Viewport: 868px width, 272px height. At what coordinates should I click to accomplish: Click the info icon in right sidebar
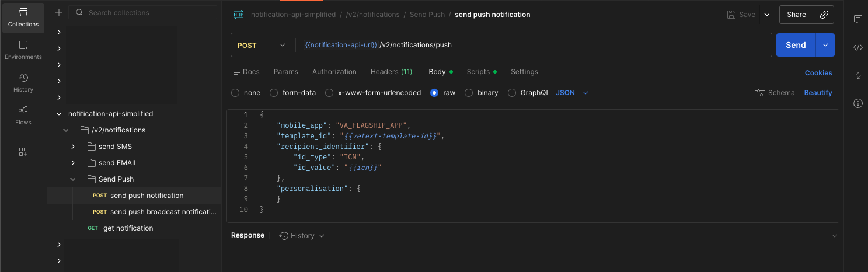coord(857,103)
